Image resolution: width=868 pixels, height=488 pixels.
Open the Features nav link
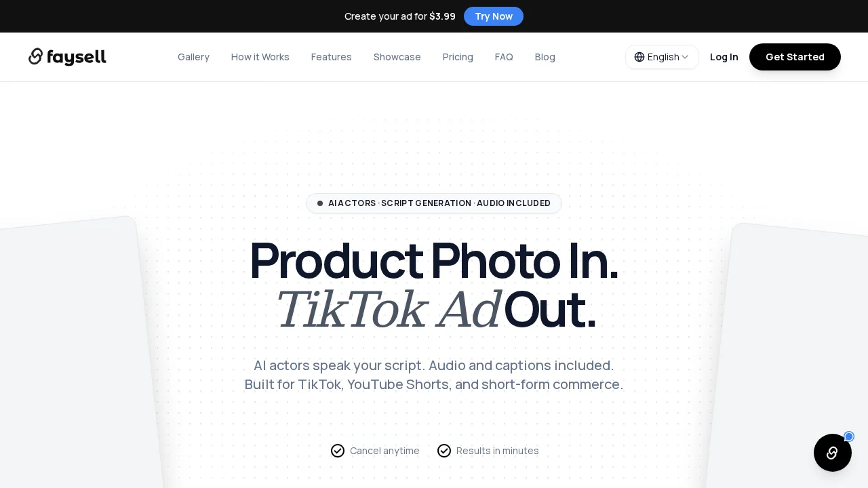coord(332,57)
